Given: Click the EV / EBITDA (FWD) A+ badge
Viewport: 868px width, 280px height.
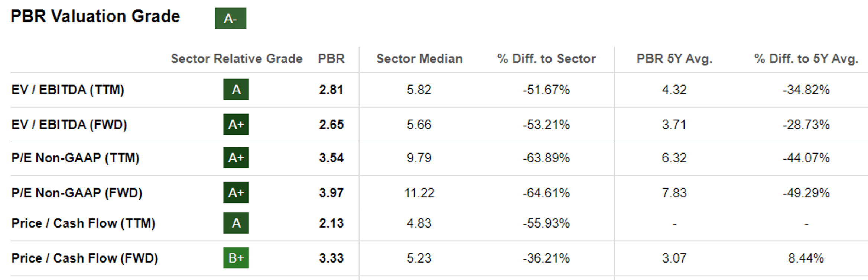Looking at the screenshot, I should pos(236,124).
